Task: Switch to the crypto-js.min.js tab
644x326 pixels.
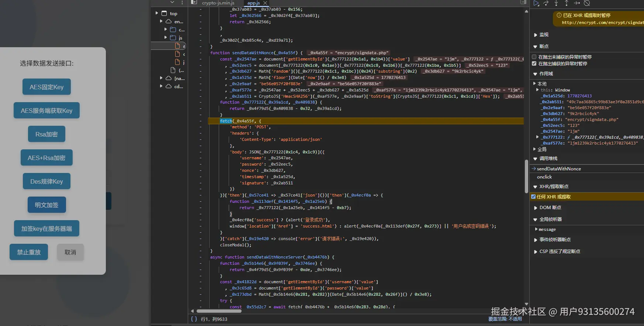Action: (218, 3)
